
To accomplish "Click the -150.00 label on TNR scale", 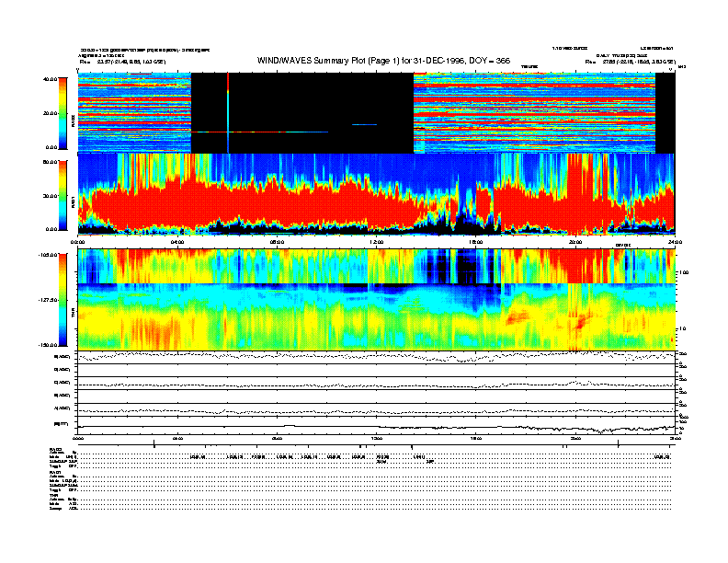I will (x=49, y=345).
